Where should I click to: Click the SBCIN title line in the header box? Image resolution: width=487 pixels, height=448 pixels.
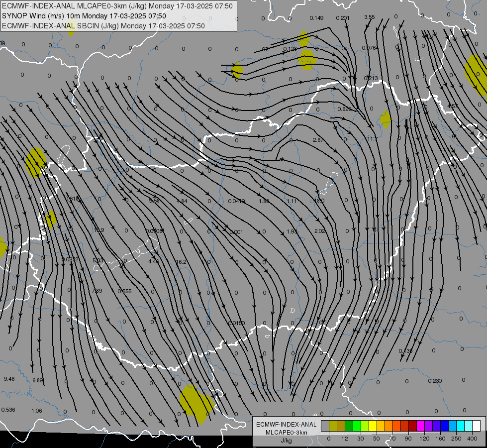tap(103, 26)
